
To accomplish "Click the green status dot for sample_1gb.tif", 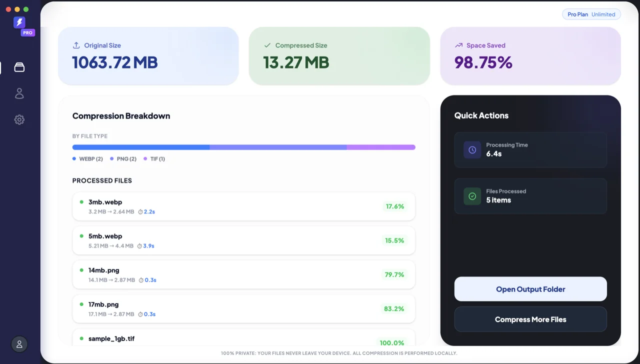I will click(81, 338).
